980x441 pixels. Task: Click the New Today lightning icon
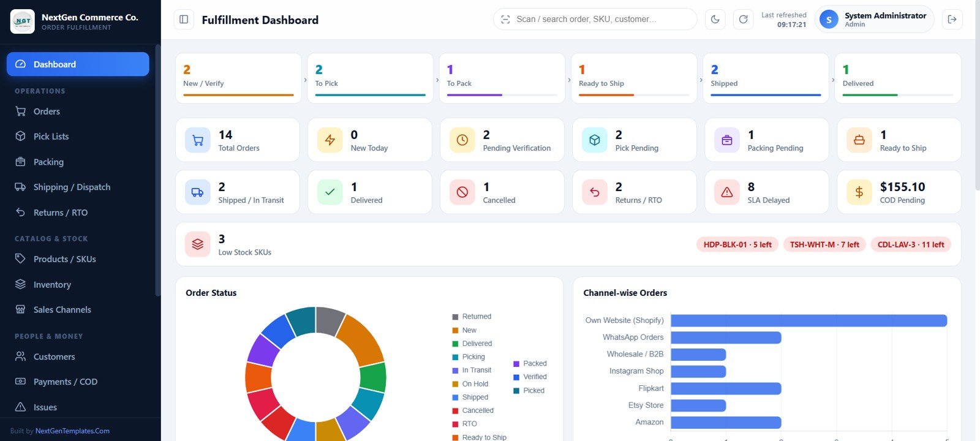click(x=330, y=140)
